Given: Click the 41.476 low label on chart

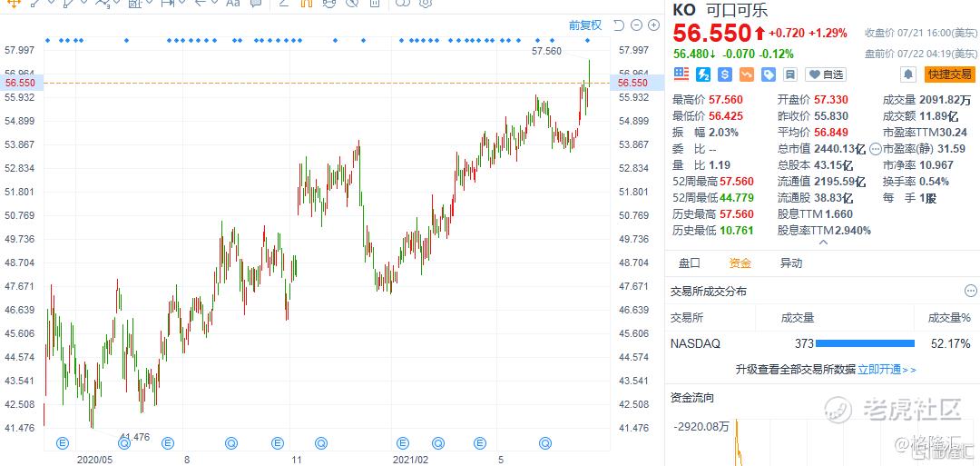Looking at the screenshot, I should [135, 437].
